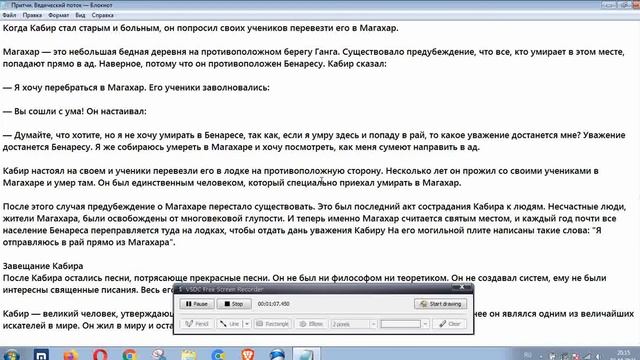The height and width of the screenshot is (360, 640).
Task: Click the blue globe taskbar icon
Action: point(277,354)
